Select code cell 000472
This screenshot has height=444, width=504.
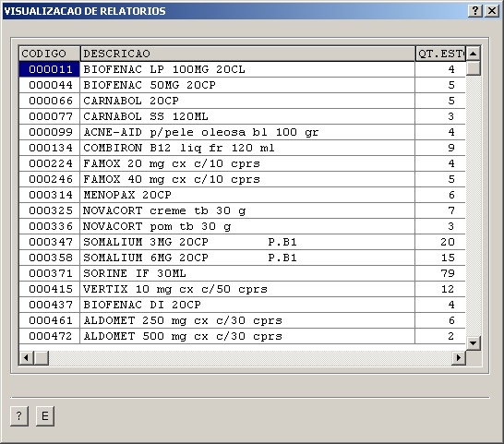[x=50, y=336]
